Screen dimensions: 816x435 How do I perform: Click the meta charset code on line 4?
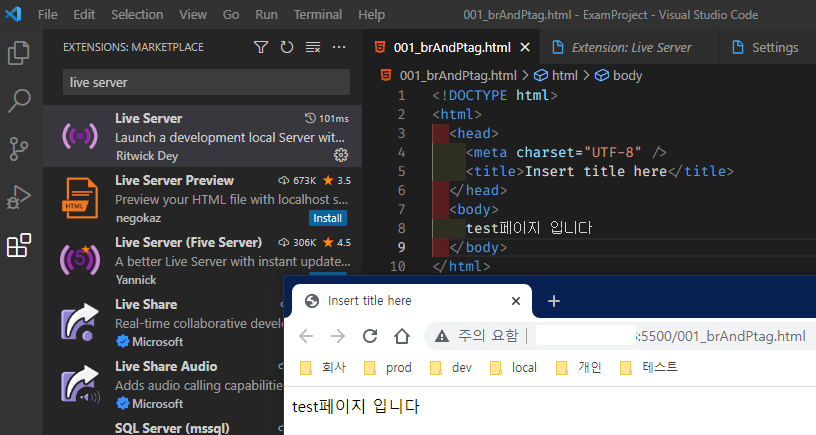(x=566, y=152)
